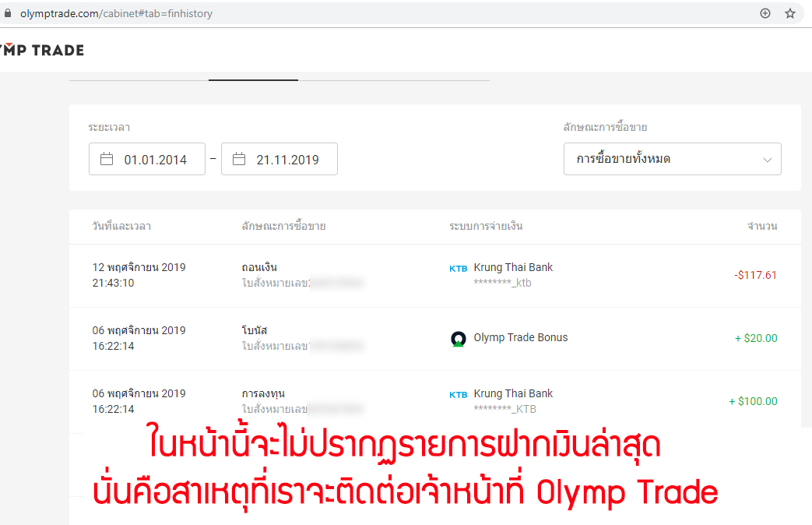Click the โบนัส transaction label
The image size is (812, 525).
(255, 330)
